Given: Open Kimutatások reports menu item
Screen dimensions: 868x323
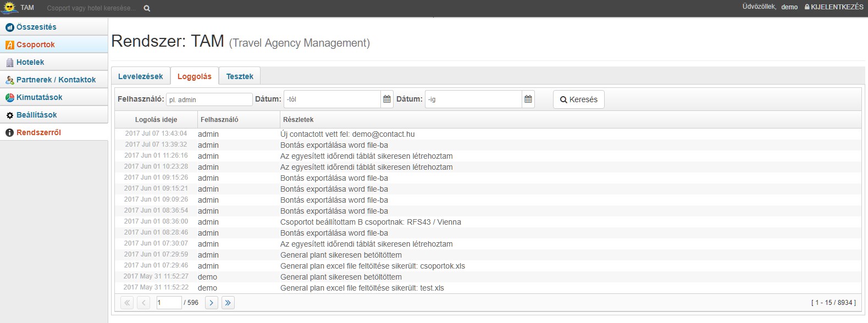Looking at the screenshot, I should pos(40,97).
